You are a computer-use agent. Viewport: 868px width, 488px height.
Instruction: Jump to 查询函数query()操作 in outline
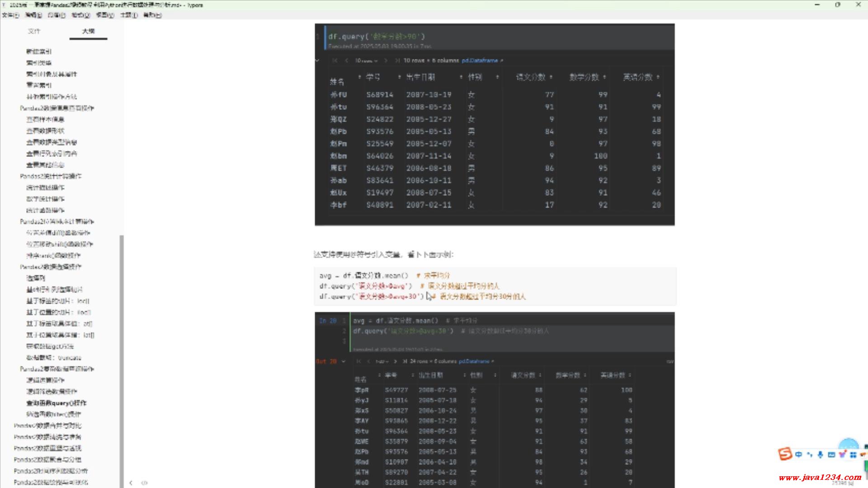(56, 403)
